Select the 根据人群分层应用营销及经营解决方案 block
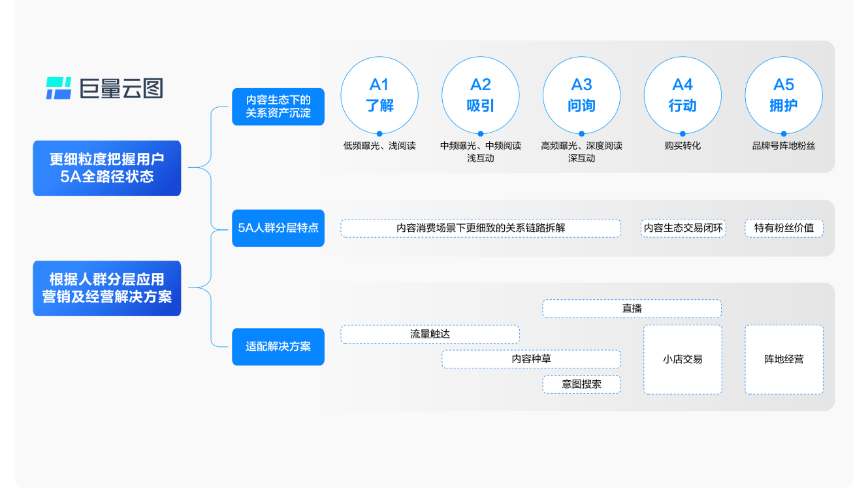 coord(107,288)
